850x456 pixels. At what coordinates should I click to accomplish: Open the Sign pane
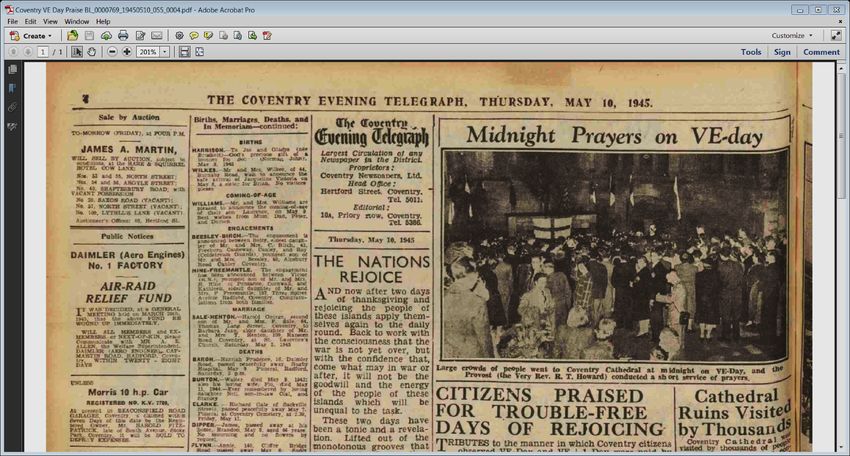[x=782, y=52]
